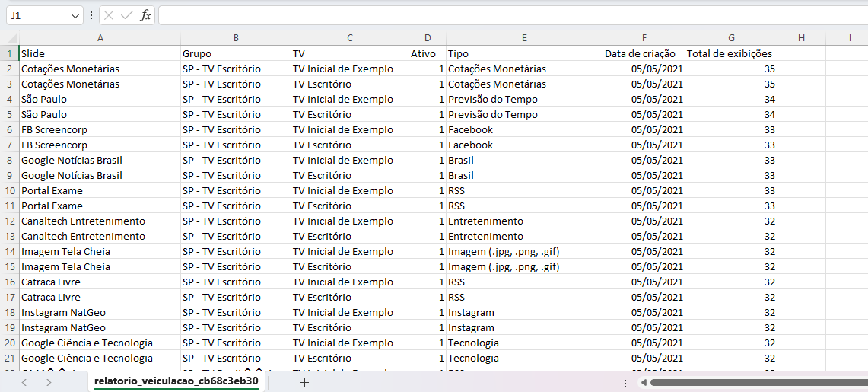The image size is (868, 392).
Task: Click 'RSS' in cell E10
Action: pos(456,191)
